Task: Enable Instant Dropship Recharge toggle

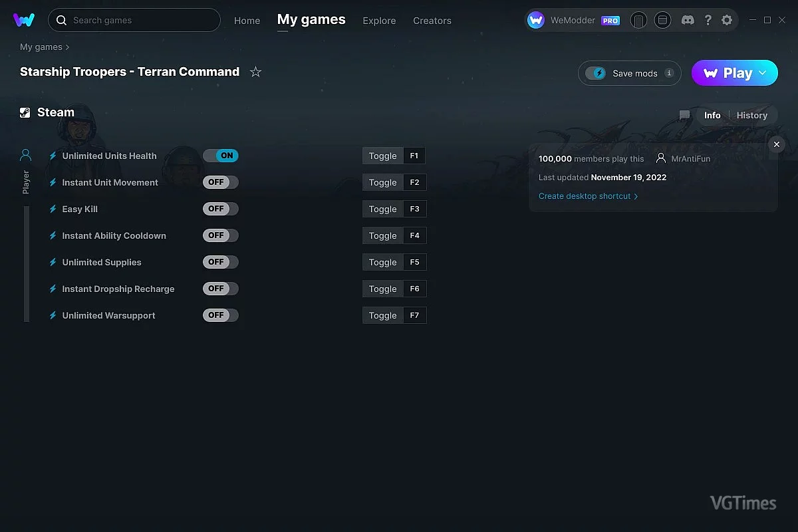Action: [221, 289]
